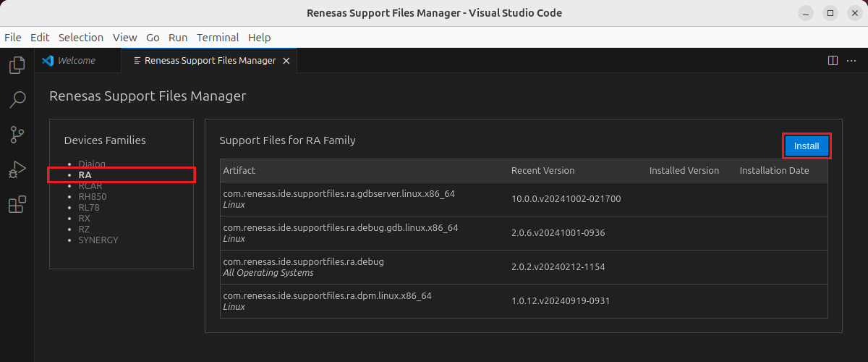Open the File menu
The height and width of the screenshot is (362, 868).
pyautogui.click(x=13, y=38)
